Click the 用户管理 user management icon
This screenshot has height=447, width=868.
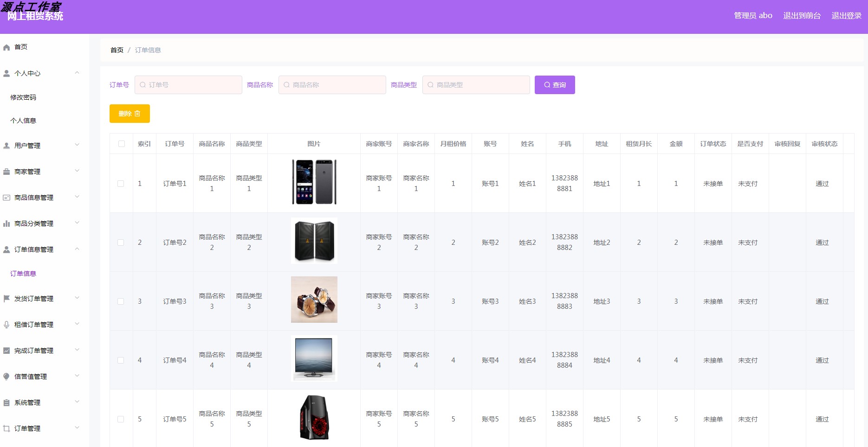(6, 145)
